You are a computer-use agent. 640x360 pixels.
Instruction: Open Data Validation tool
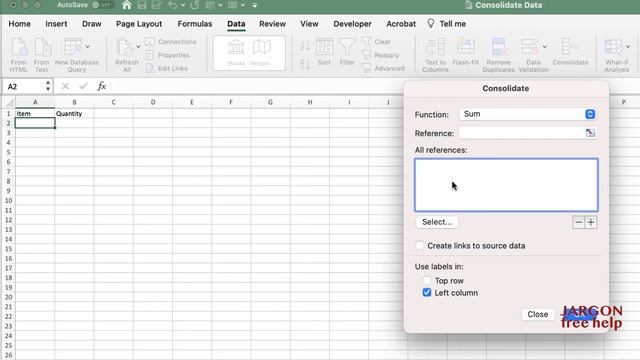pyautogui.click(x=533, y=55)
